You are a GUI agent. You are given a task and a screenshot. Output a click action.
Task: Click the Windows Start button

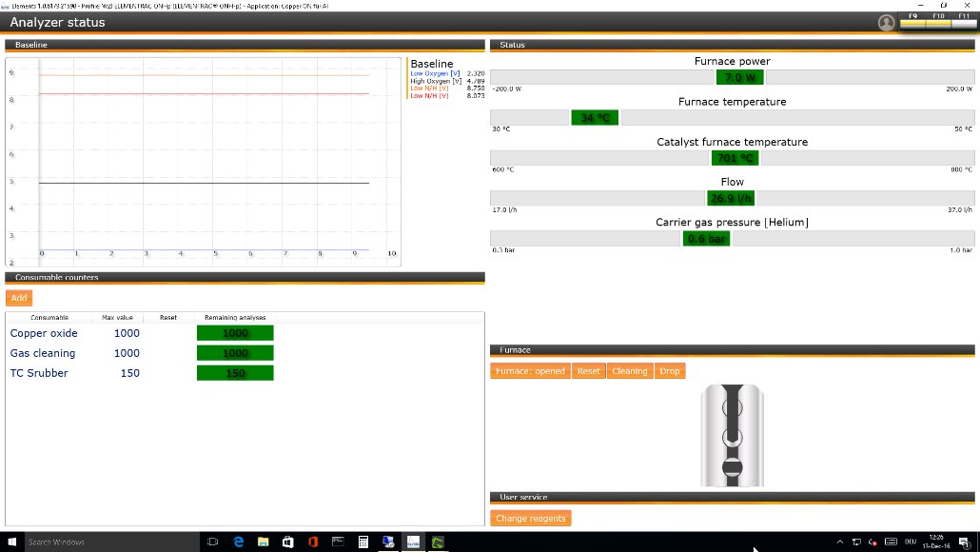[11, 542]
